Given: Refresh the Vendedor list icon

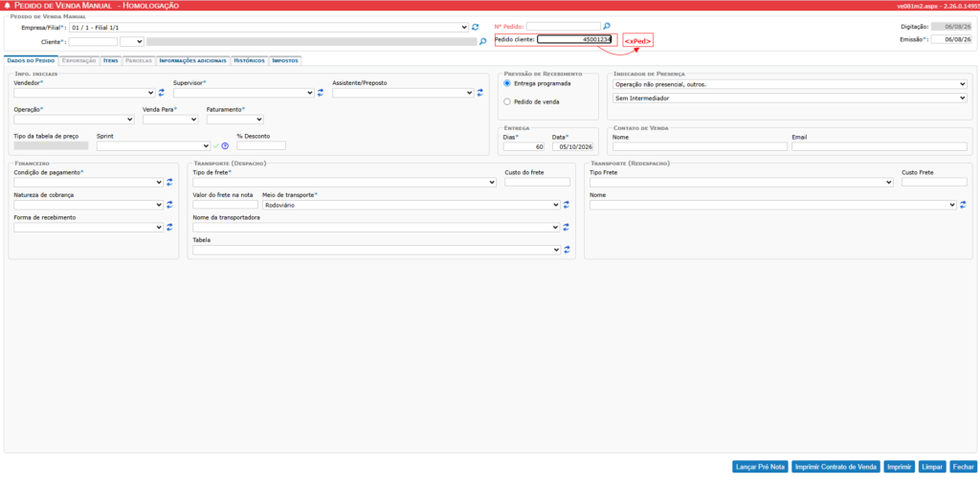Looking at the screenshot, I should tap(161, 93).
